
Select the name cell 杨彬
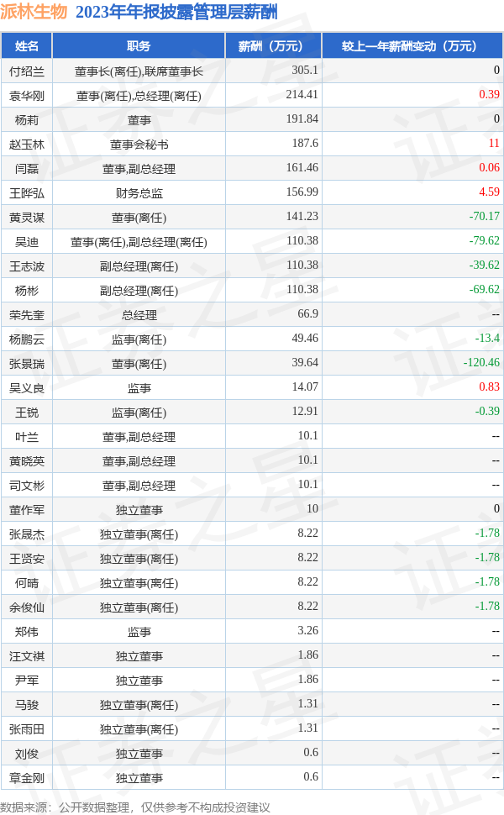27,291
